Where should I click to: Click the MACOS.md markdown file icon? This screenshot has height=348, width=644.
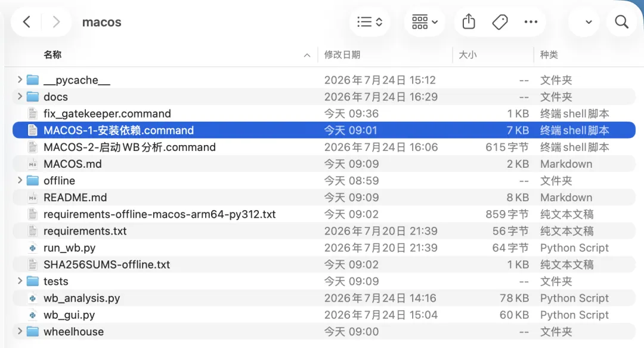[32, 164]
